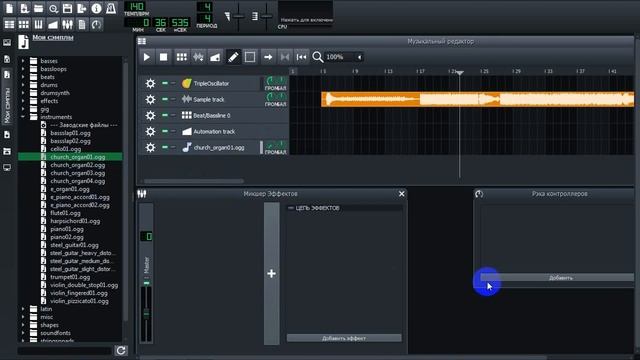Adjust the master volume slider
The width and height of the screenshot is (640, 360).
pos(238,16)
